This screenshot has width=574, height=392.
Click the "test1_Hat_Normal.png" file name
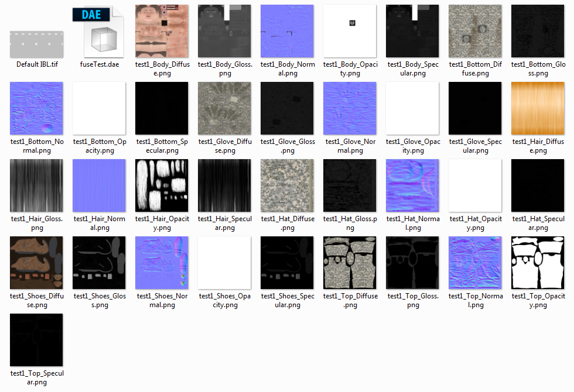coord(413,223)
